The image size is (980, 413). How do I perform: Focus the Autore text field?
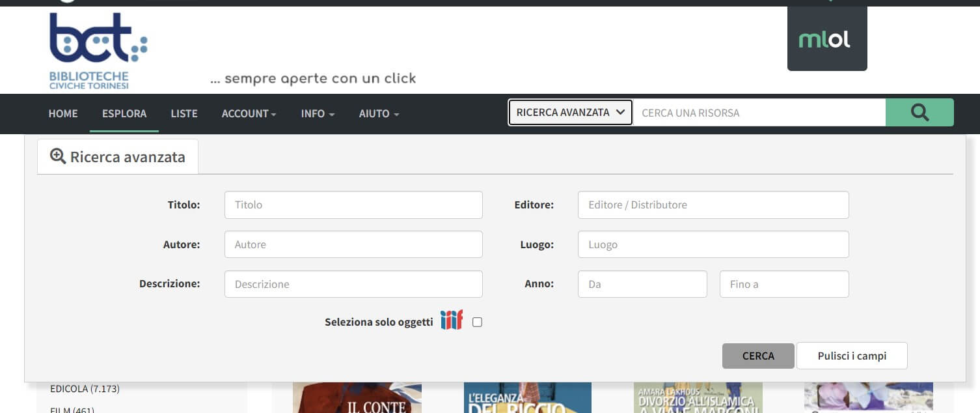tap(353, 244)
